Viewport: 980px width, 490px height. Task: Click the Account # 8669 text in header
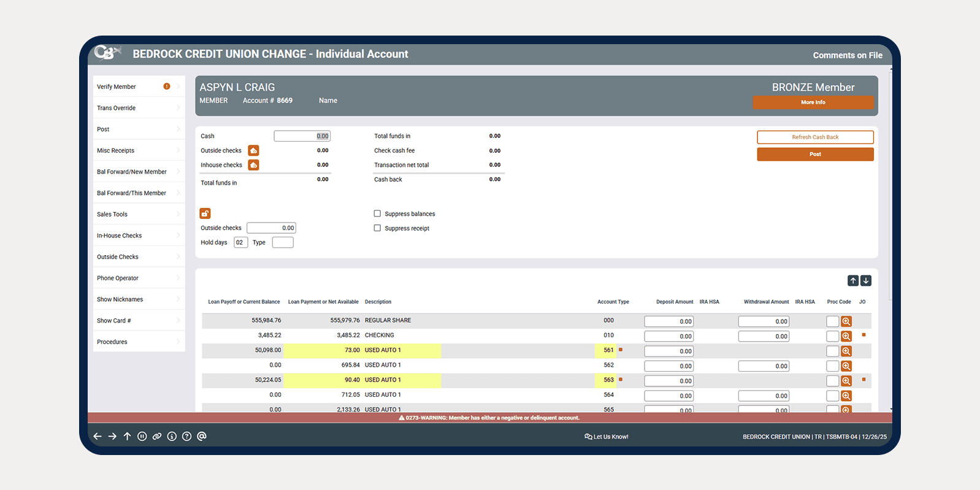267,101
